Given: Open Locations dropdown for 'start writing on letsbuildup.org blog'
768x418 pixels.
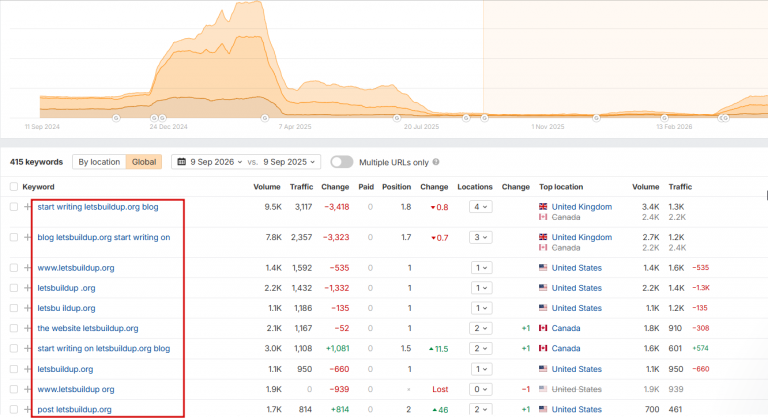Looking at the screenshot, I should coord(480,348).
